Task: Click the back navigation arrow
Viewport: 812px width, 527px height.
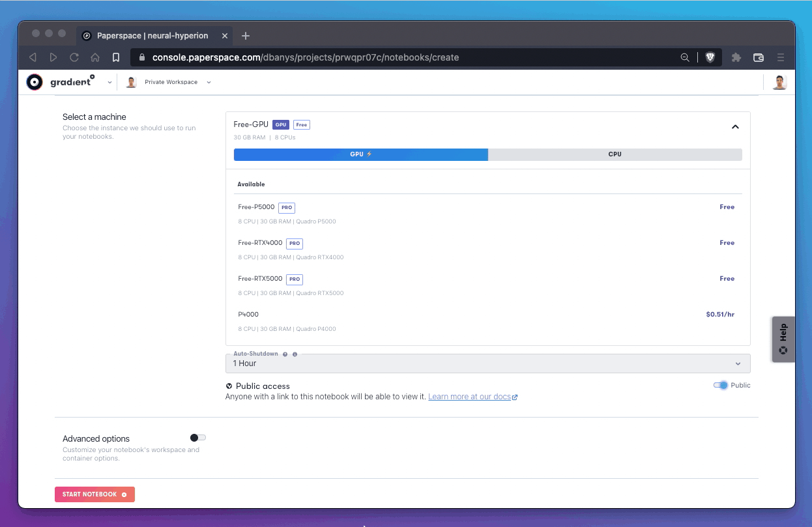Action: (33, 57)
